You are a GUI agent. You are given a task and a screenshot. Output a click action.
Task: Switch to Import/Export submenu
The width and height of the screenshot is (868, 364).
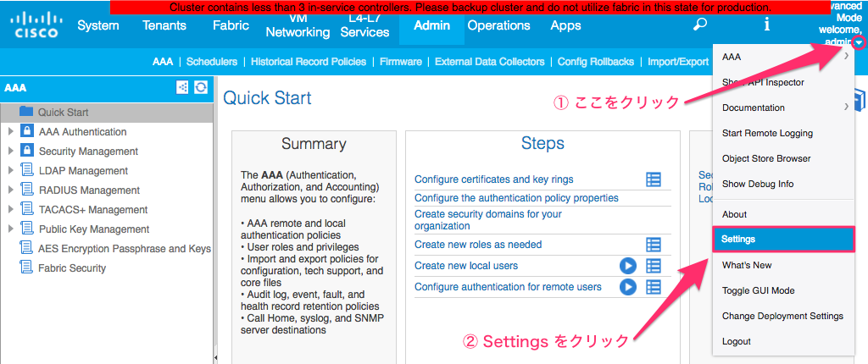pos(678,62)
